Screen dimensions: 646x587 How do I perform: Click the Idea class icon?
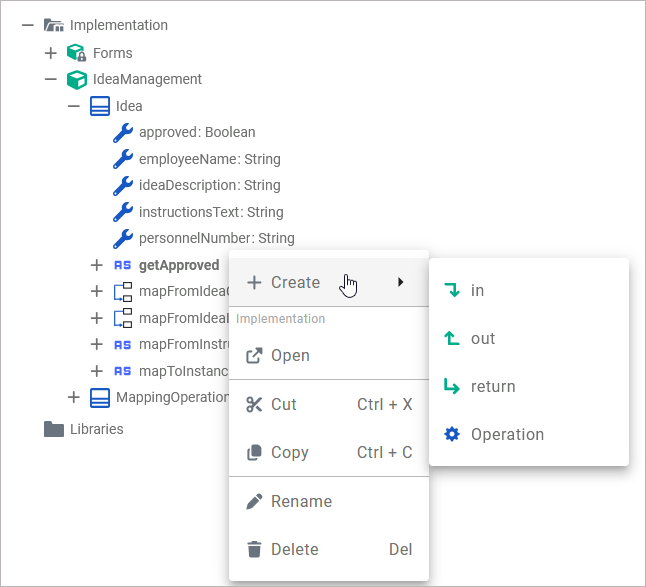[100, 106]
